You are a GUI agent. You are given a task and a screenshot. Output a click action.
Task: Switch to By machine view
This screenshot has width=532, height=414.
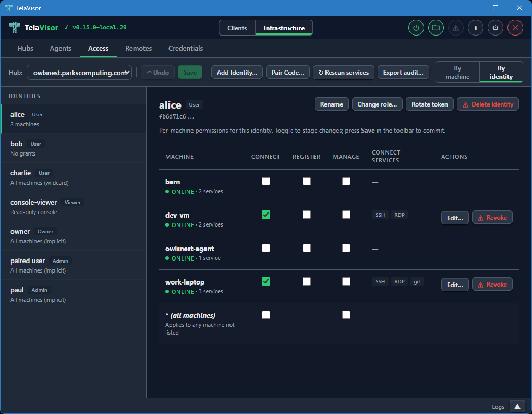point(457,73)
